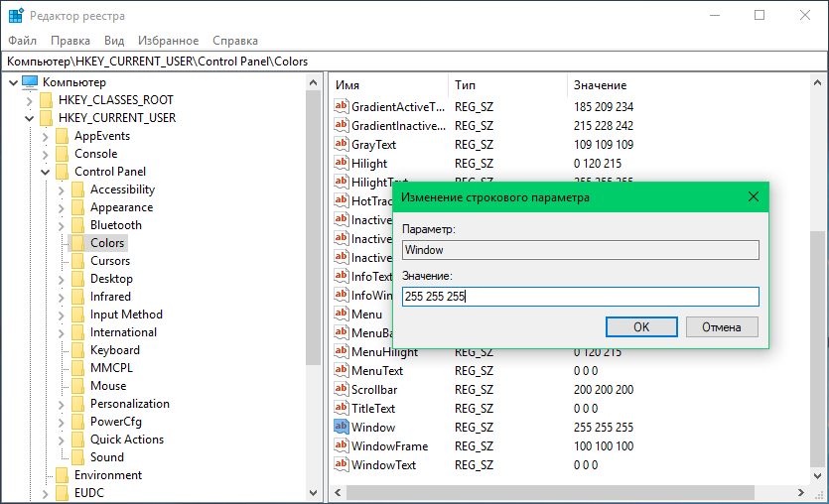Expand the HKEY_CLASSES_ROOT tree node

[x=29, y=100]
